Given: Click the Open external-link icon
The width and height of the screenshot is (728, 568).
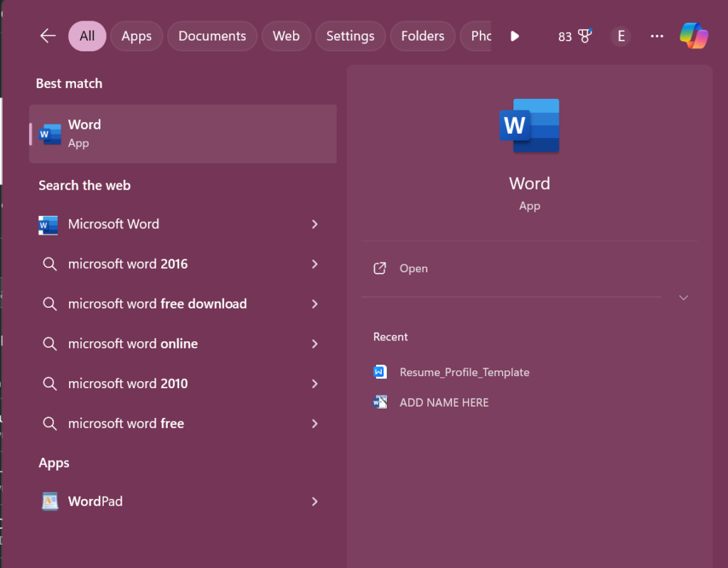Looking at the screenshot, I should coord(380,269).
